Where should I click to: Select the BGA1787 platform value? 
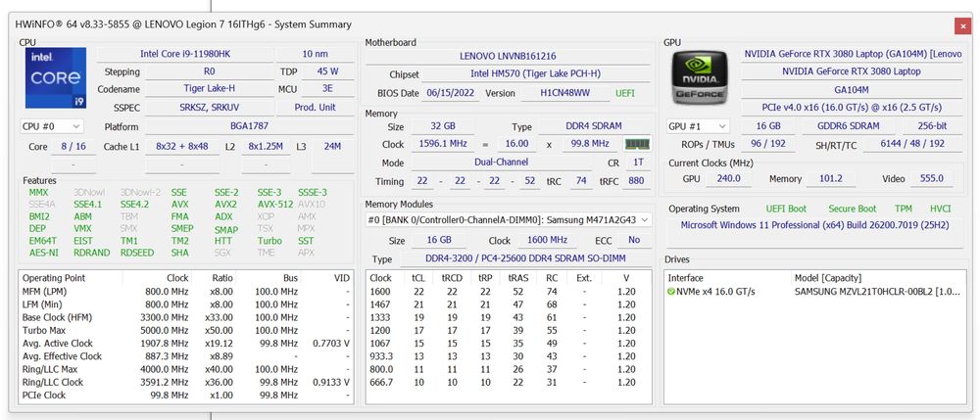(x=248, y=126)
